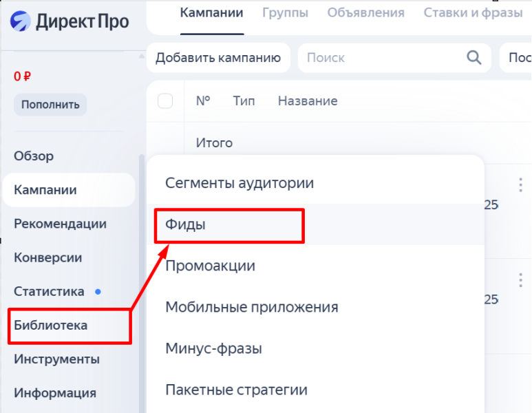Open the second campaign row's three-dot menu
532x413 pixels.
[520, 279]
